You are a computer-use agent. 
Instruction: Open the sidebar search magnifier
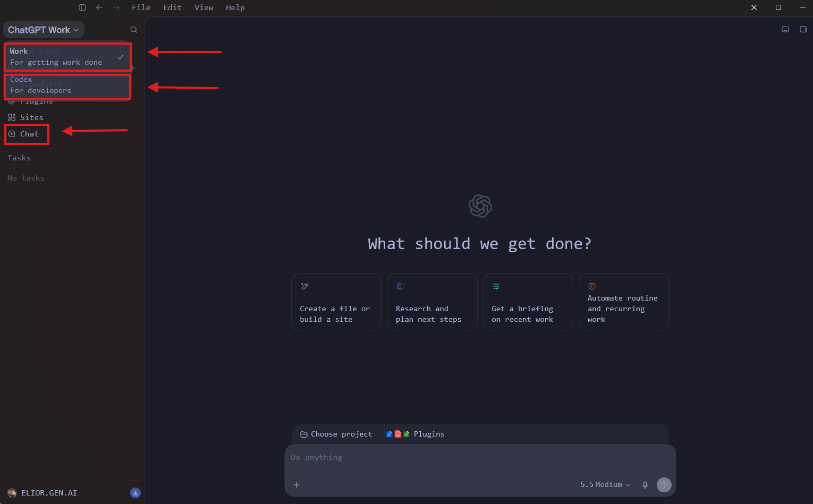click(x=134, y=30)
